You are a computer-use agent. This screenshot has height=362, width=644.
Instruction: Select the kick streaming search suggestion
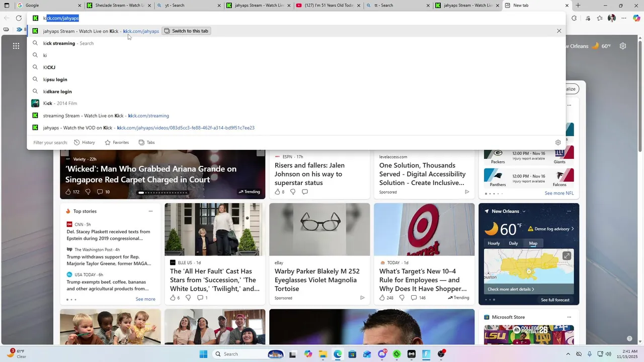point(296,43)
